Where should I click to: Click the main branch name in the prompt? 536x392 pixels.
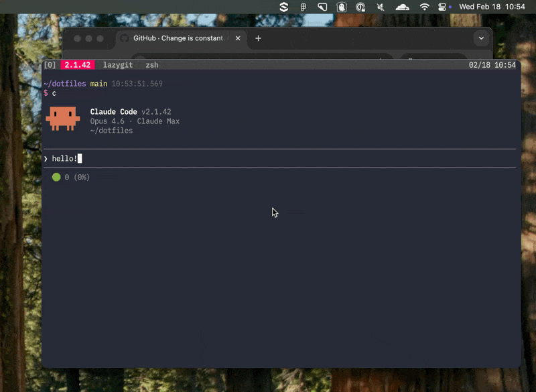(98, 84)
